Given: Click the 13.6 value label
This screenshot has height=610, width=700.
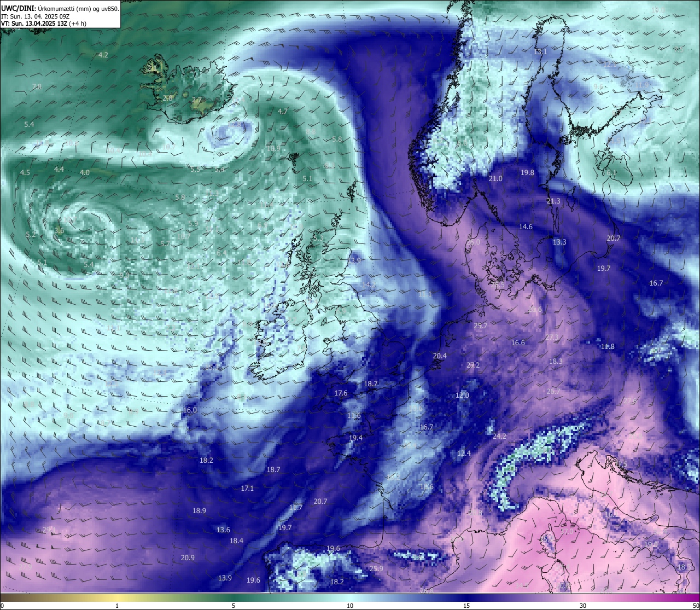Looking at the screenshot, I should [223, 530].
